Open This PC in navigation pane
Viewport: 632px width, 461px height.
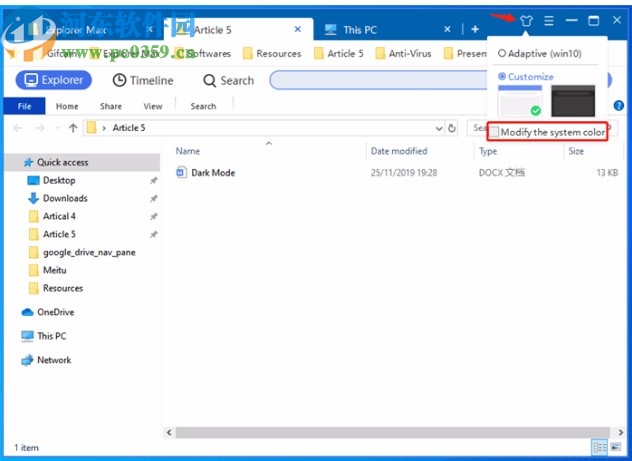(51, 336)
